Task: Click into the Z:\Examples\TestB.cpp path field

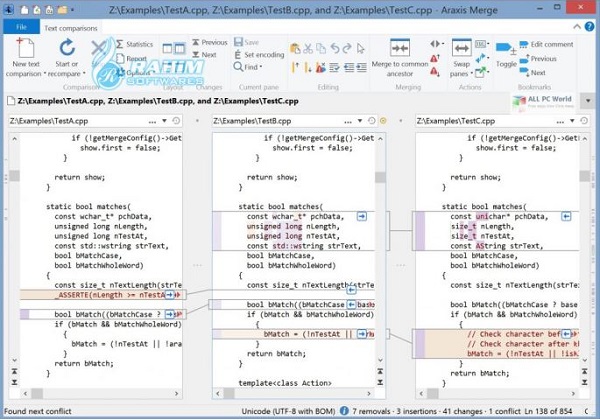Action: (276, 121)
